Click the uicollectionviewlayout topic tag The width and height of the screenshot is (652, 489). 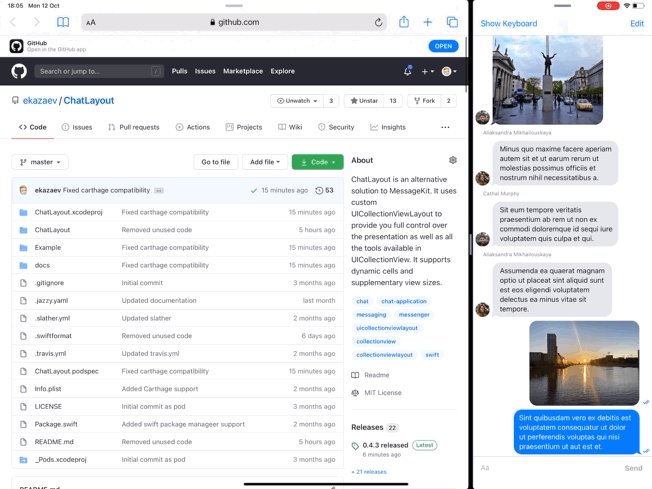pyautogui.click(x=387, y=328)
